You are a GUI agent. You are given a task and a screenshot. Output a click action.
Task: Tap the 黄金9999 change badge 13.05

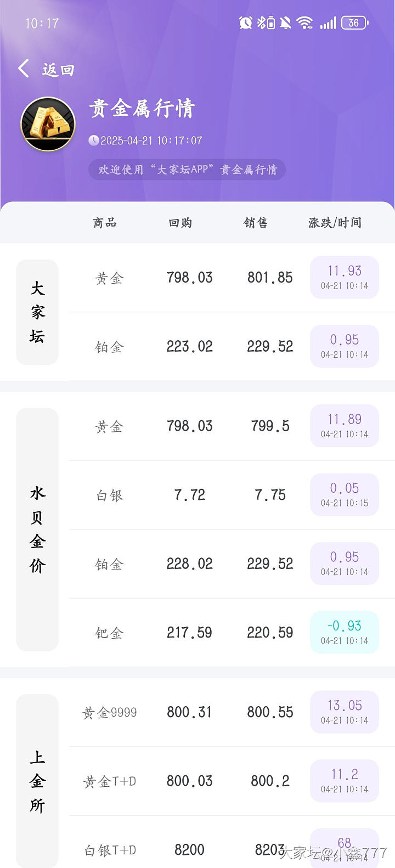(345, 712)
